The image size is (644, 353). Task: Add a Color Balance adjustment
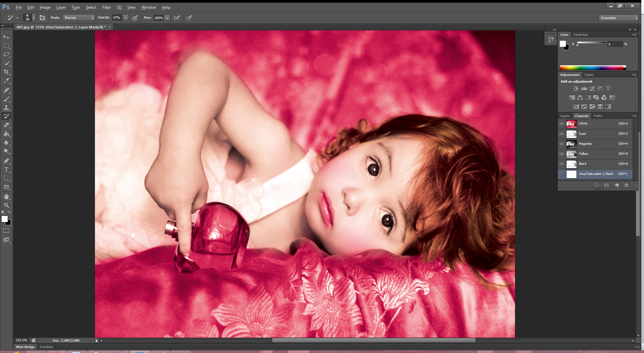[x=580, y=98]
